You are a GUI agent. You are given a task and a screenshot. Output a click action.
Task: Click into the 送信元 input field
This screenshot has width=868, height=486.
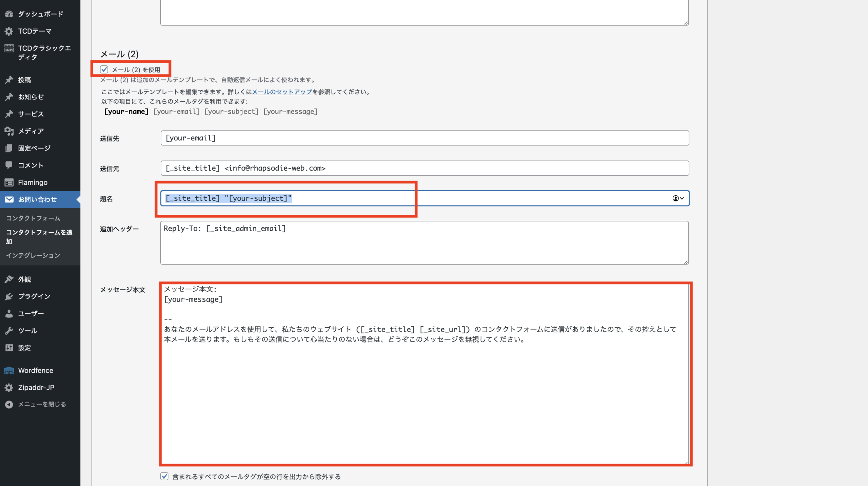425,168
